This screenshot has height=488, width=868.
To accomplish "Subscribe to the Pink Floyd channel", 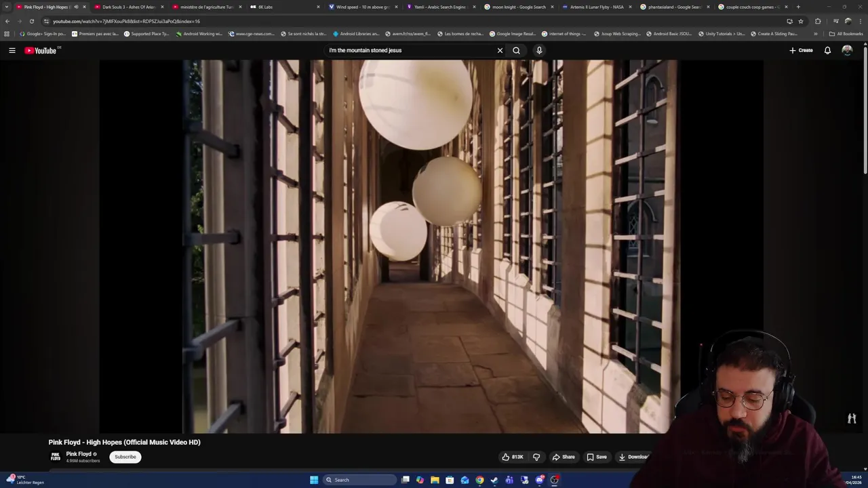I will click(x=125, y=457).
